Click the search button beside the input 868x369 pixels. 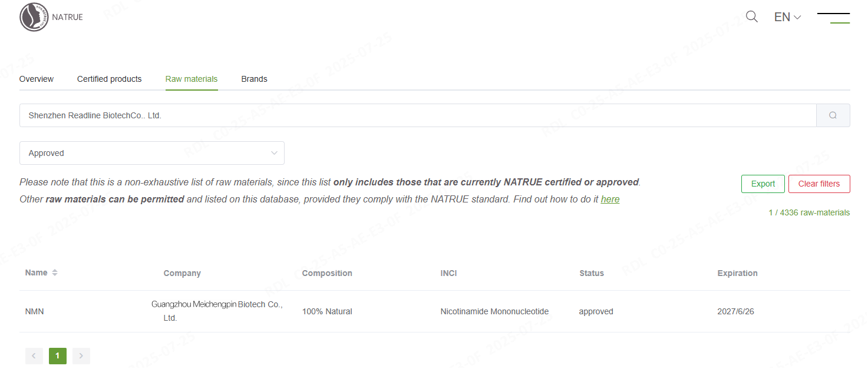pos(833,115)
